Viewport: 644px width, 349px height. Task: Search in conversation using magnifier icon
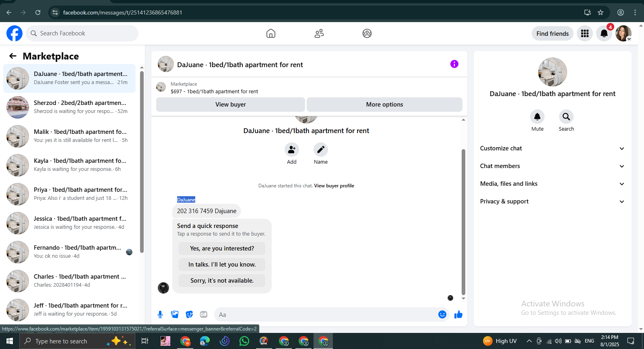pos(566,117)
